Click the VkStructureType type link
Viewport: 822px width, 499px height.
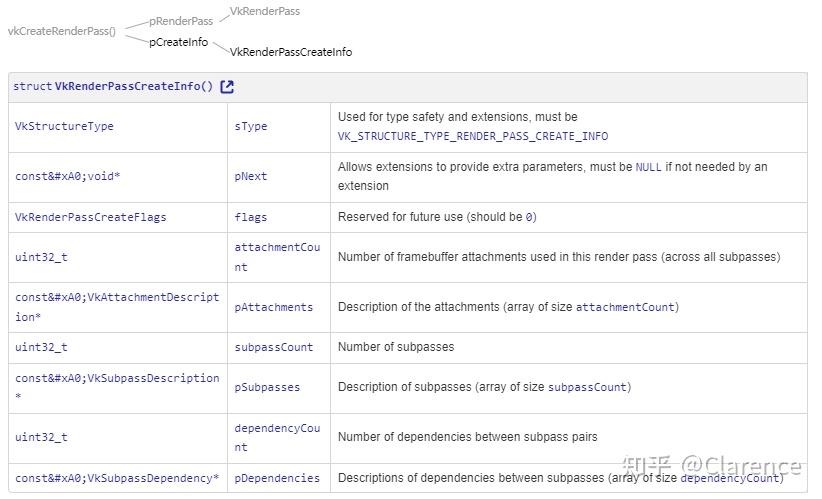pos(64,127)
